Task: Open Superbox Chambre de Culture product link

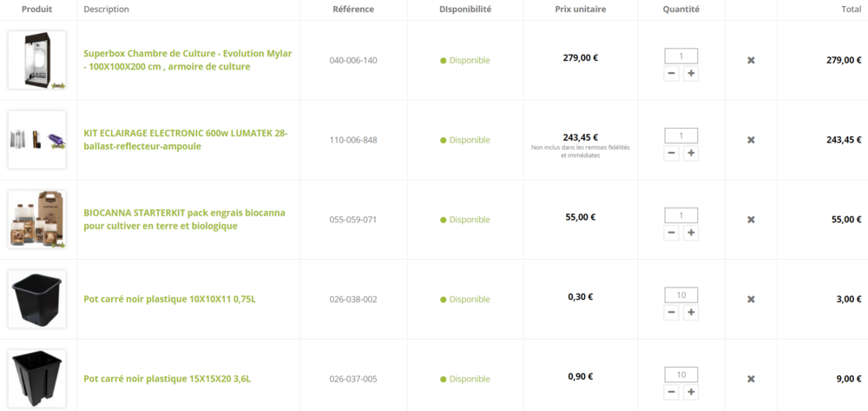Action: click(187, 60)
